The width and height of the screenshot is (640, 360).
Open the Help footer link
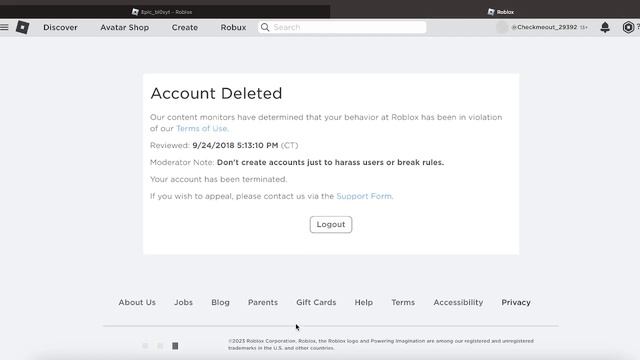(x=364, y=302)
